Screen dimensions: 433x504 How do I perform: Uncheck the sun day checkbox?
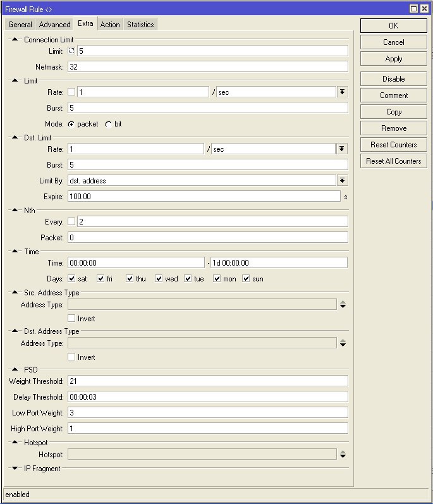click(x=246, y=279)
